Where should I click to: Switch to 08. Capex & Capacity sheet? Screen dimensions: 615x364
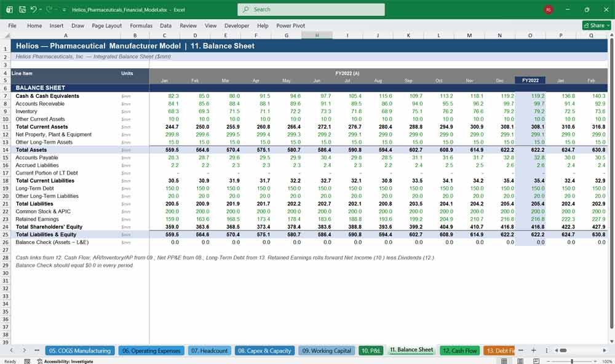coord(264,350)
